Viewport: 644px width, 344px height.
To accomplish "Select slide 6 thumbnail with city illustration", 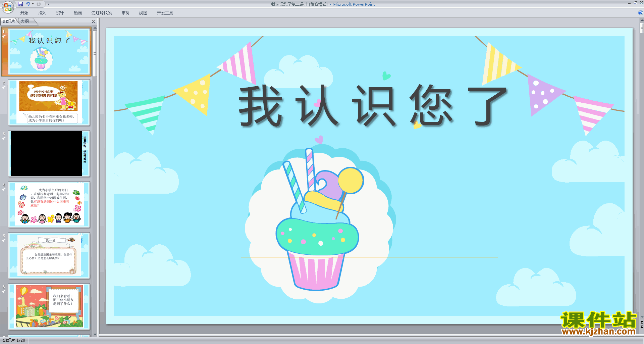I will click(49, 307).
